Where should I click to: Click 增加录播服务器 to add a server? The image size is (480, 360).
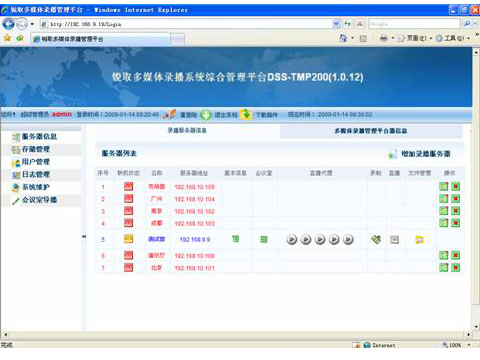(x=426, y=154)
